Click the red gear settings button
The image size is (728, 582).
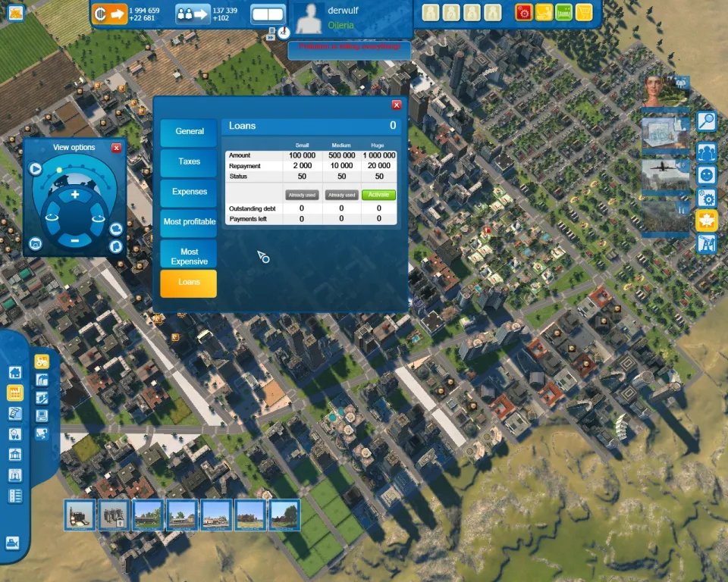pyautogui.click(x=524, y=12)
